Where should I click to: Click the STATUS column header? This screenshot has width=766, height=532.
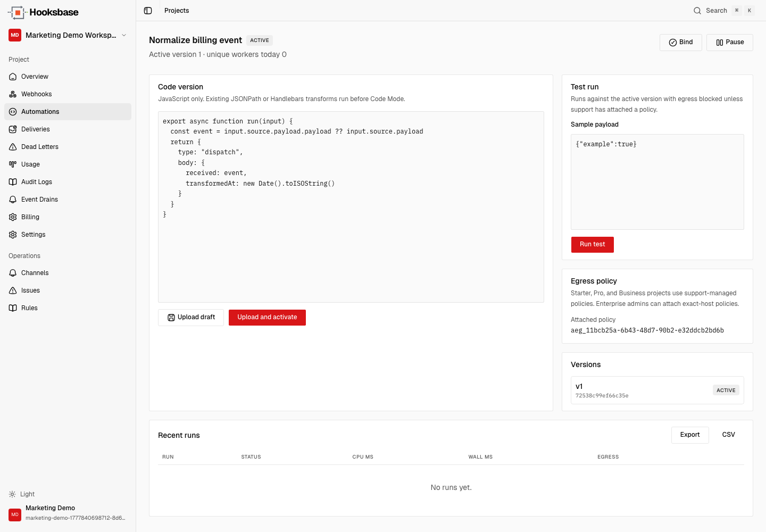pyautogui.click(x=251, y=457)
